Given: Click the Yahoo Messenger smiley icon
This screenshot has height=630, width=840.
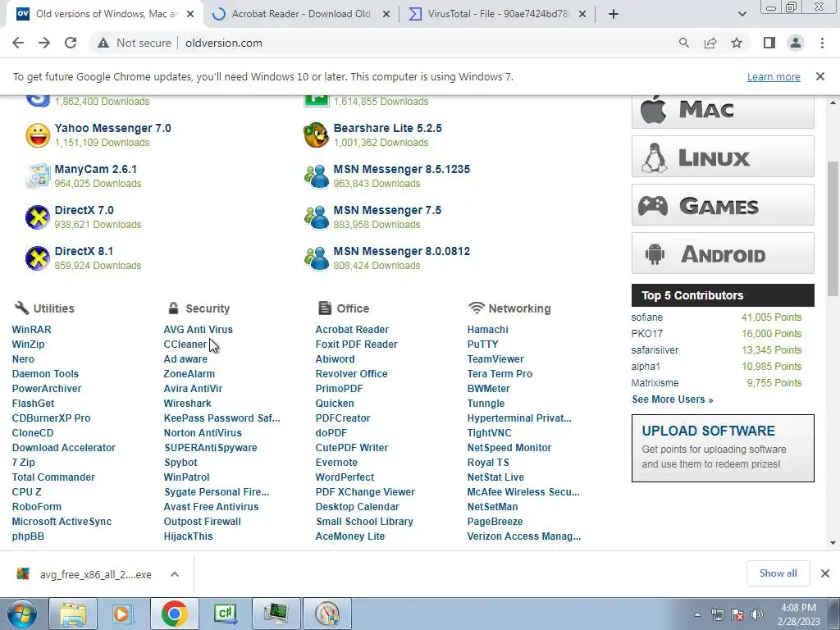Looking at the screenshot, I should pos(38,135).
